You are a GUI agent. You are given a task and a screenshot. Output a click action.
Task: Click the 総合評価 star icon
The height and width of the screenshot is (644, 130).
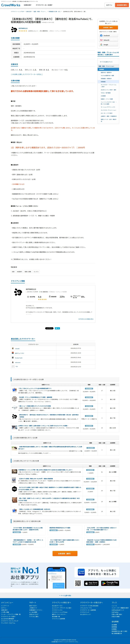[x=28, y=297]
